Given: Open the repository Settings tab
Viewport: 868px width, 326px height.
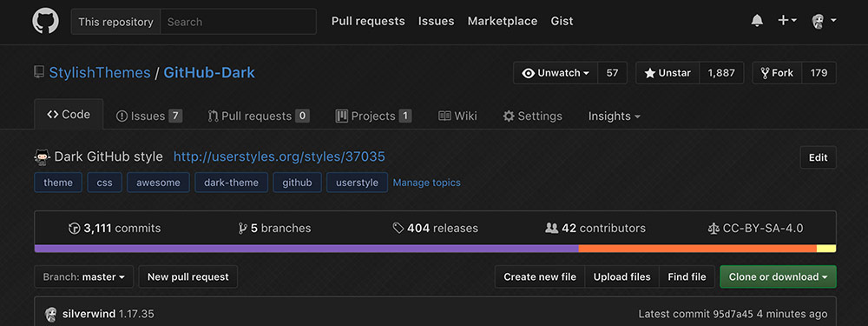Looking at the screenshot, I should [x=533, y=116].
